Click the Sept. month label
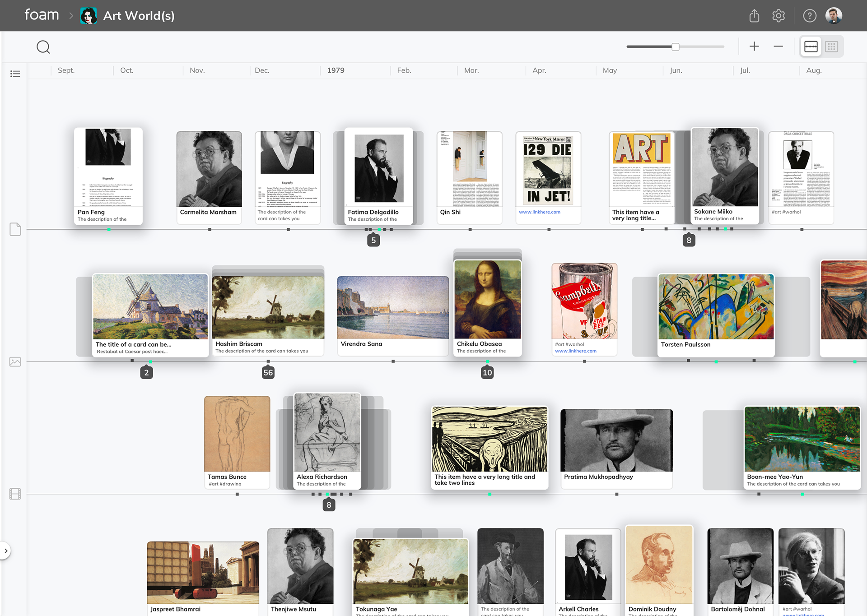The image size is (867, 616). click(x=66, y=70)
